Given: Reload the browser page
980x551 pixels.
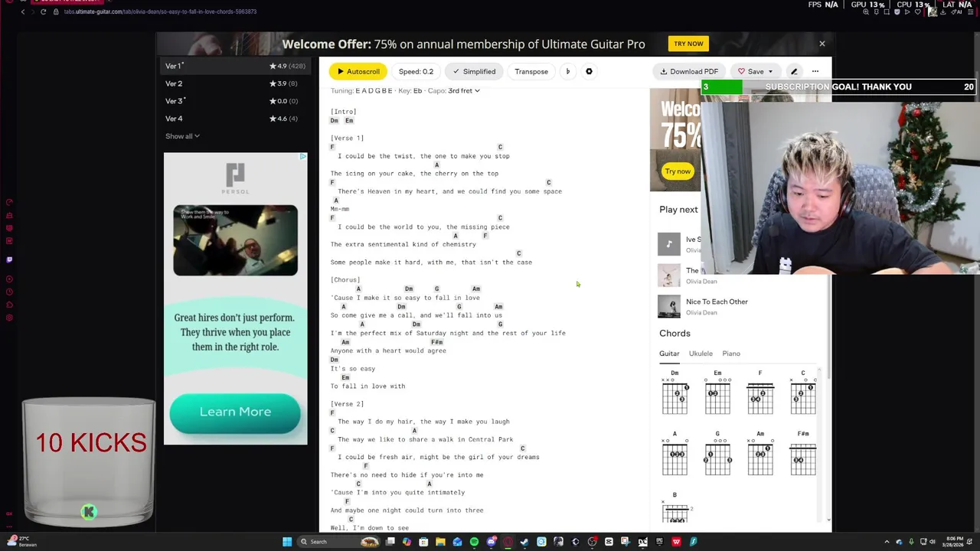Looking at the screenshot, I should pyautogui.click(x=43, y=11).
